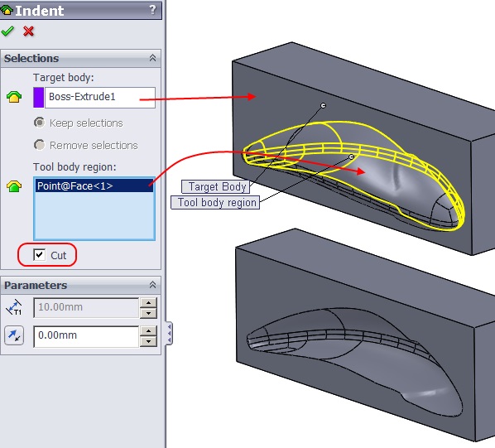Click the purple target body color swatch
This screenshot has width=495, height=448.
point(39,98)
